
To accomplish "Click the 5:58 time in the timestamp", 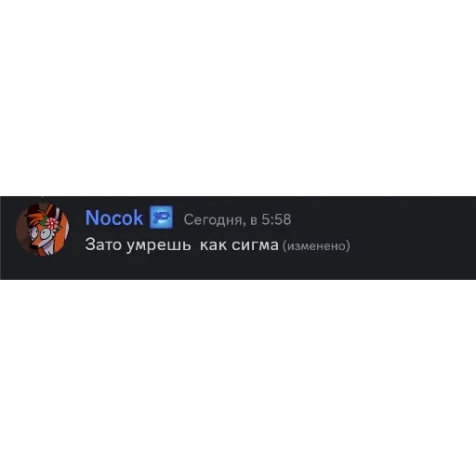I will [x=276, y=219].
